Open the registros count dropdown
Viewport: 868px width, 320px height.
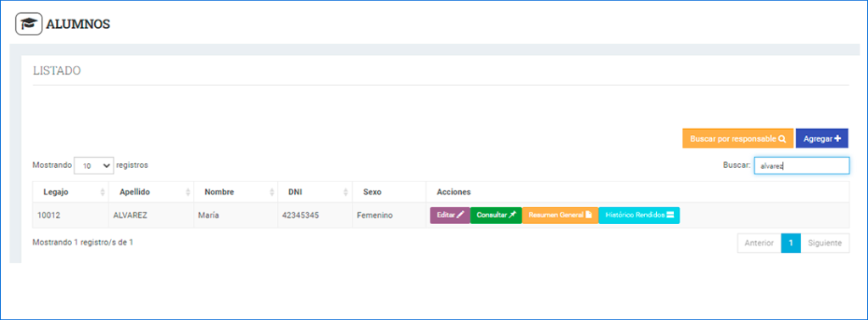tap(94, 166)
